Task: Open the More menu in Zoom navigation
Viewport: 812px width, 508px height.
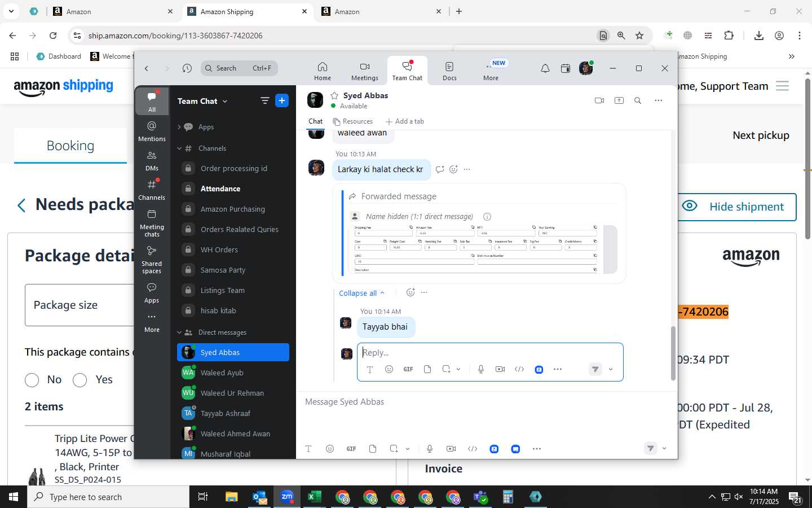Action: coord(491,71)
